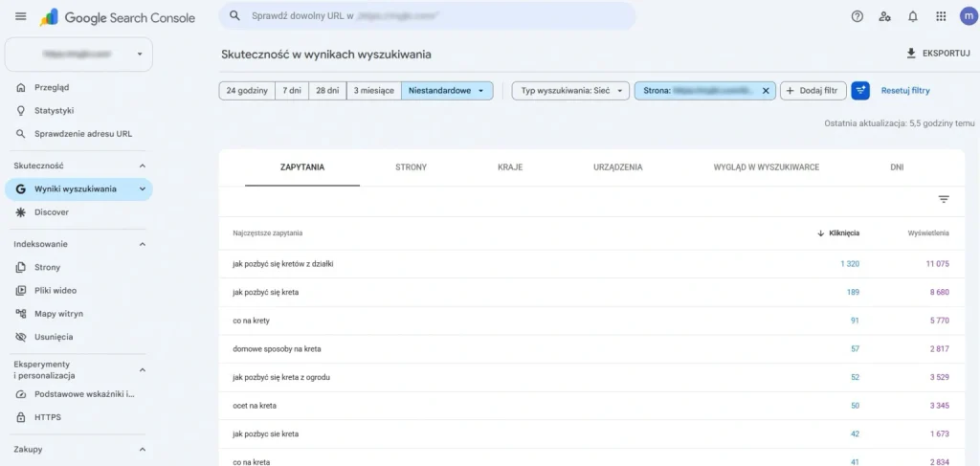
Task: Switch to the URZĄDZENIA tab
Action: 617,167
